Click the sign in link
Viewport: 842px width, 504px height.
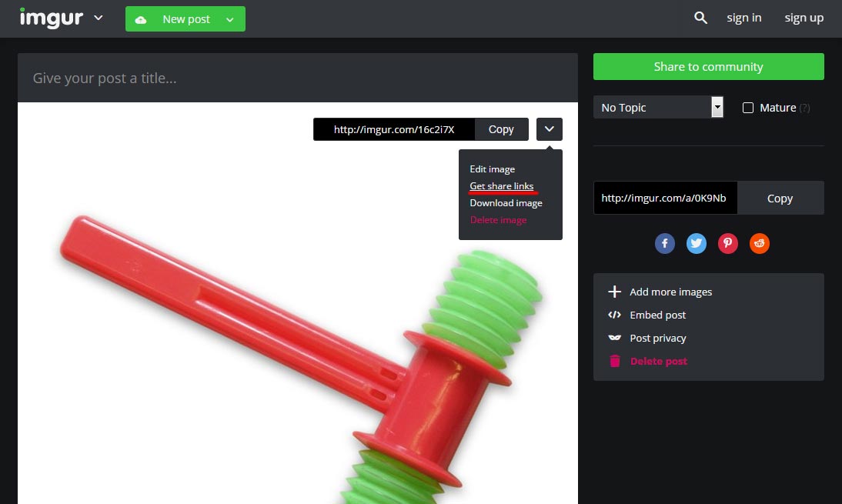tap(743, 18)
